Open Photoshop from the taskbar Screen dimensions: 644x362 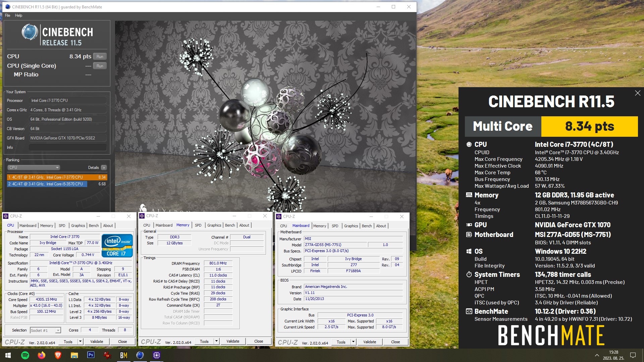pyautogui.click(x=91, y=355)
